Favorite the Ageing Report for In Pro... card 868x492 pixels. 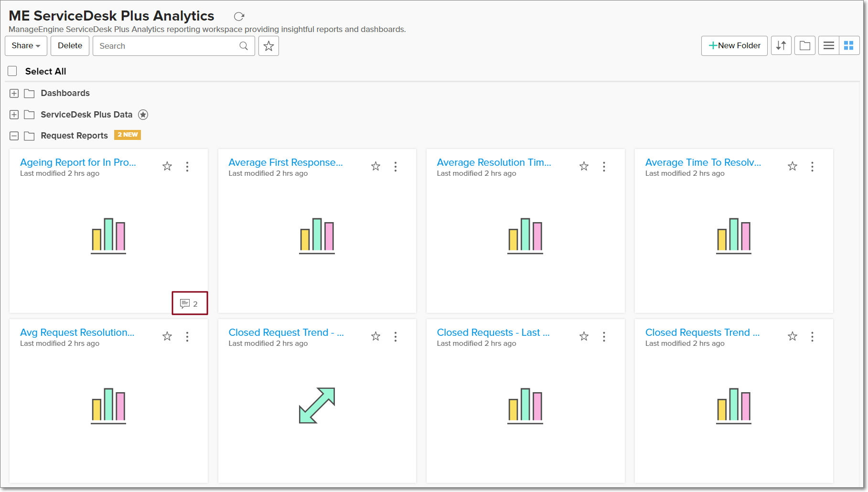pos(167,166)
